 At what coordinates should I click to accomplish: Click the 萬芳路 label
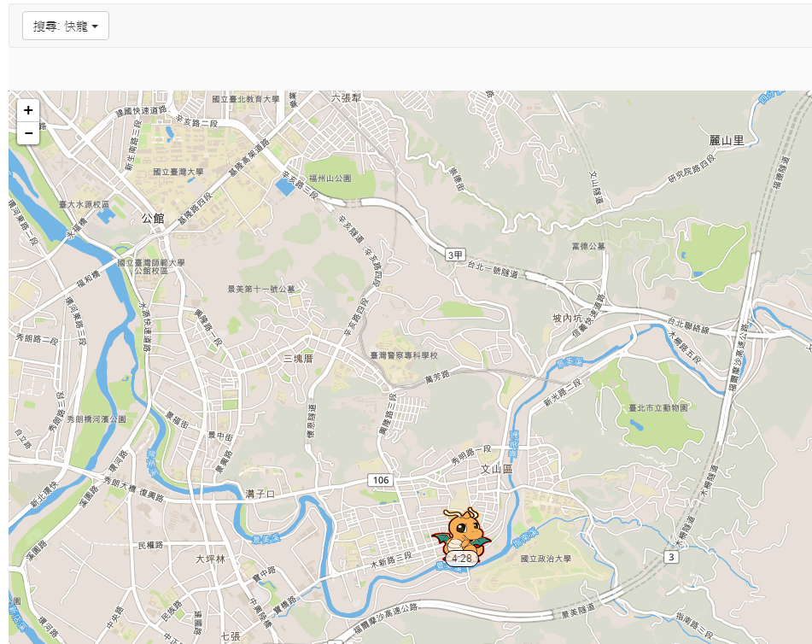click(437, 377)
